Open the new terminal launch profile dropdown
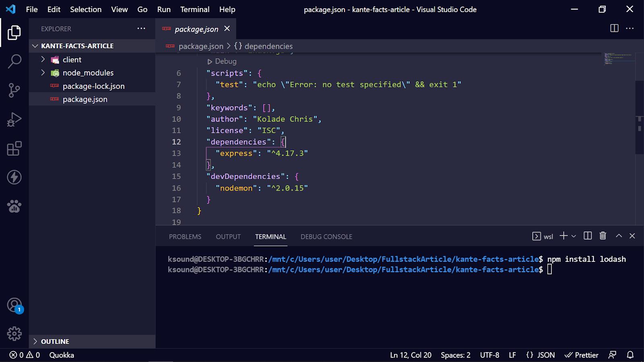Viewport: 644px width, 362px height. (574, 237)
